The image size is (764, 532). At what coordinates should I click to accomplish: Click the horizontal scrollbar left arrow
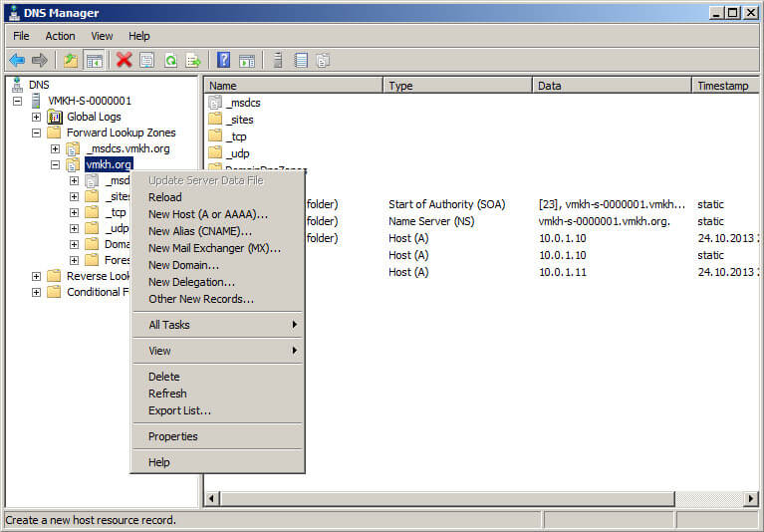(212, 498)
